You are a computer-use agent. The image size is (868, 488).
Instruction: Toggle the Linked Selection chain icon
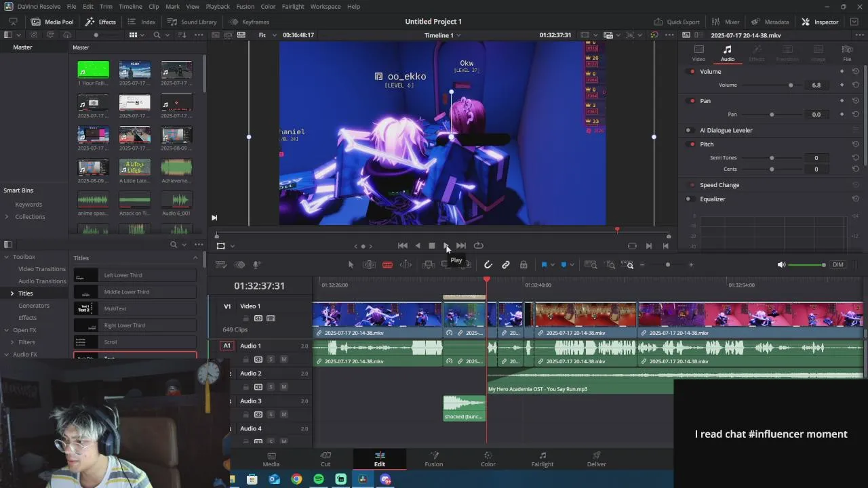(506, 265)
